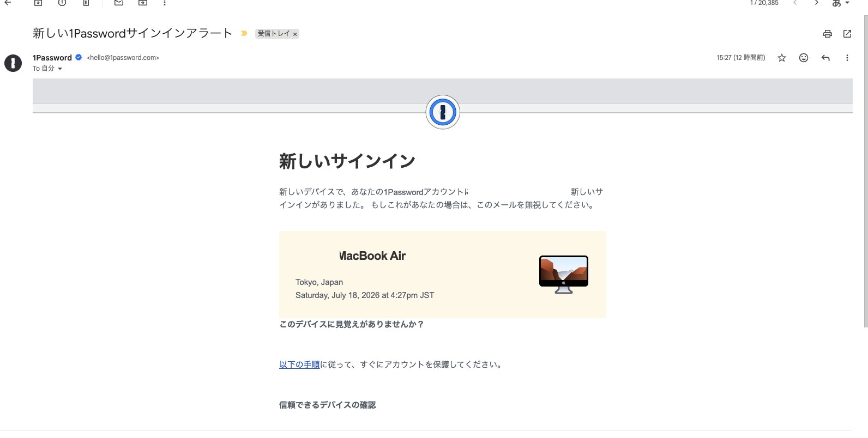Click the 新しいサインイン heading

click(347, 161)
